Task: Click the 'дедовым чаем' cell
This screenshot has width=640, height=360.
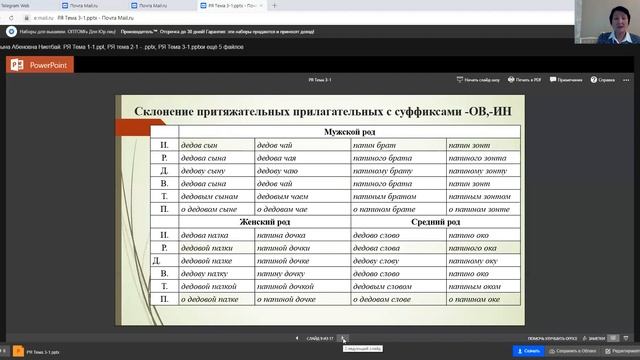Action: (302, 196)
